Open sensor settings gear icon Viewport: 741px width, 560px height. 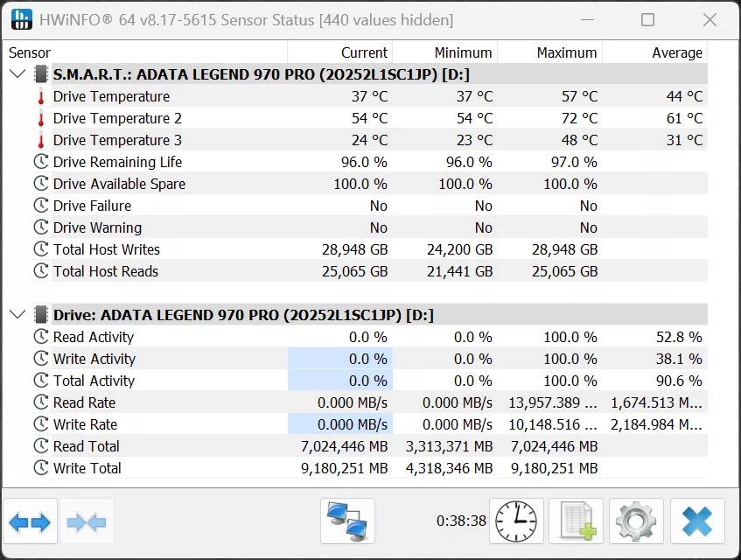click(x=636, y=521)
